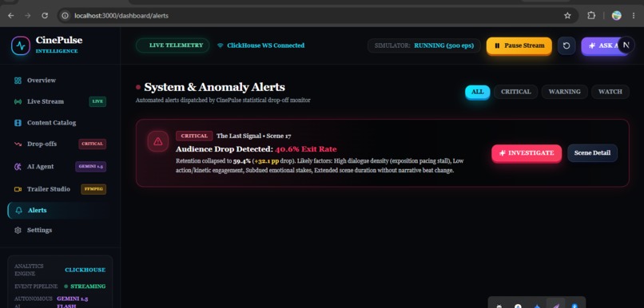Open Scene Detail for Scene 17

[592, 153]
